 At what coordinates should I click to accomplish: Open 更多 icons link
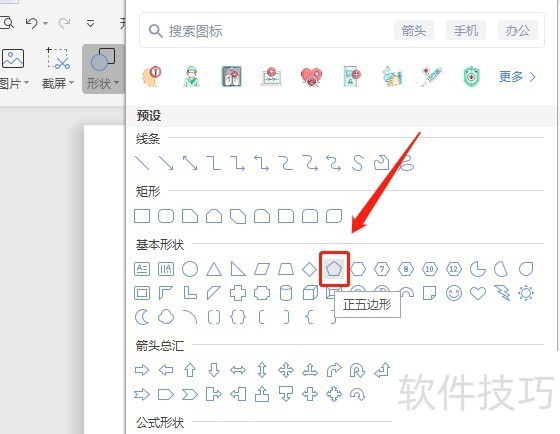click(x=517, y=76)
